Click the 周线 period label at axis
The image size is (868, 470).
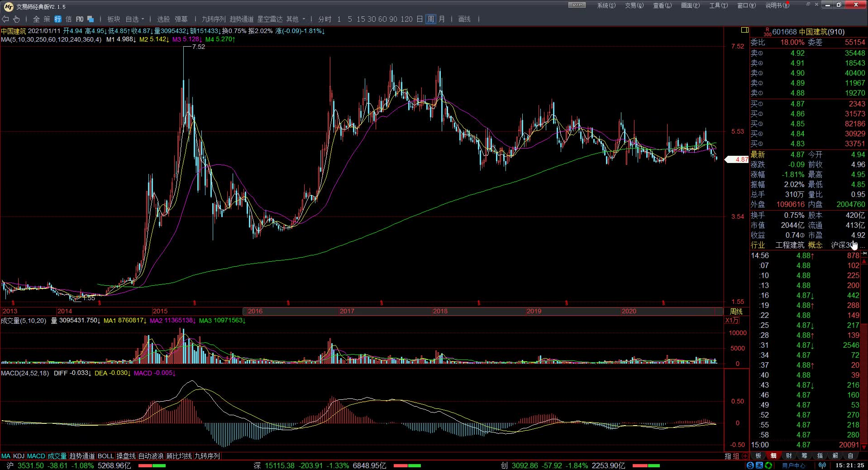tap(736, 312)
